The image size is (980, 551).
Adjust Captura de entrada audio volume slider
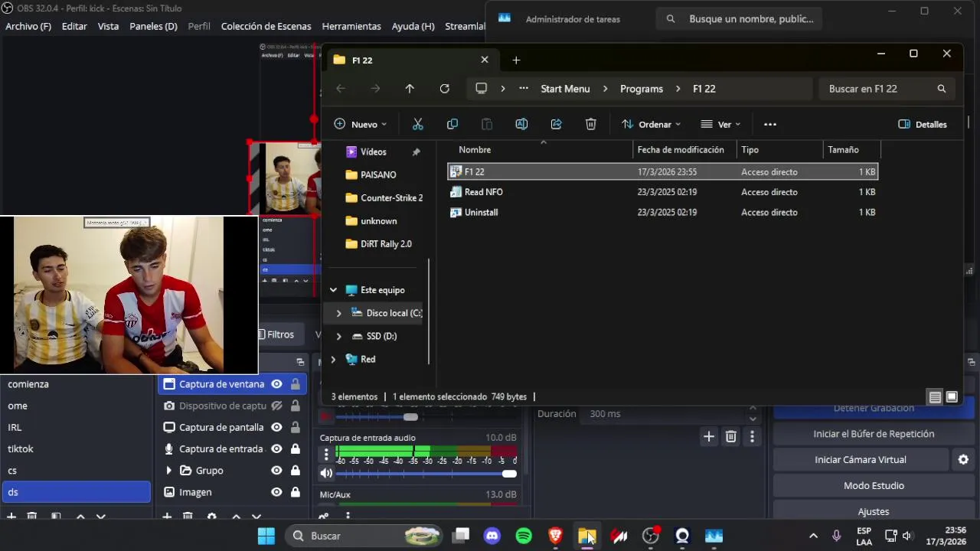coord(426,474)
